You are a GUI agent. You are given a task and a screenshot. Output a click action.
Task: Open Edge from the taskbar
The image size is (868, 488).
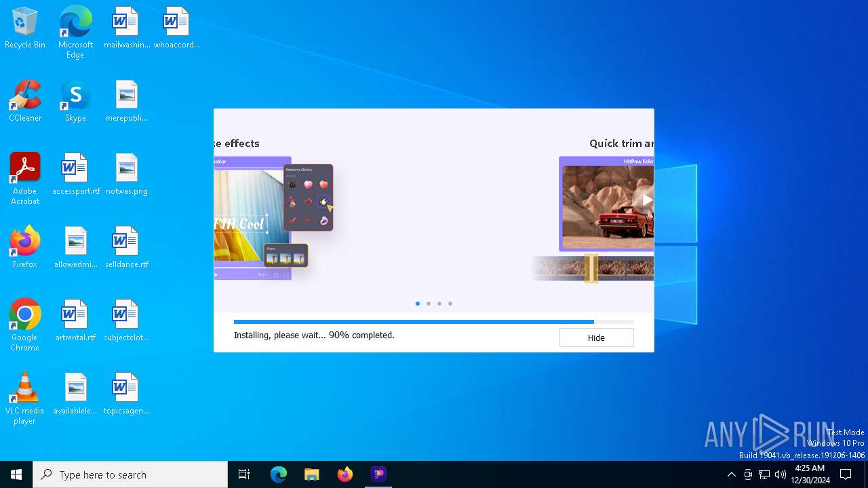pos(279,474)
